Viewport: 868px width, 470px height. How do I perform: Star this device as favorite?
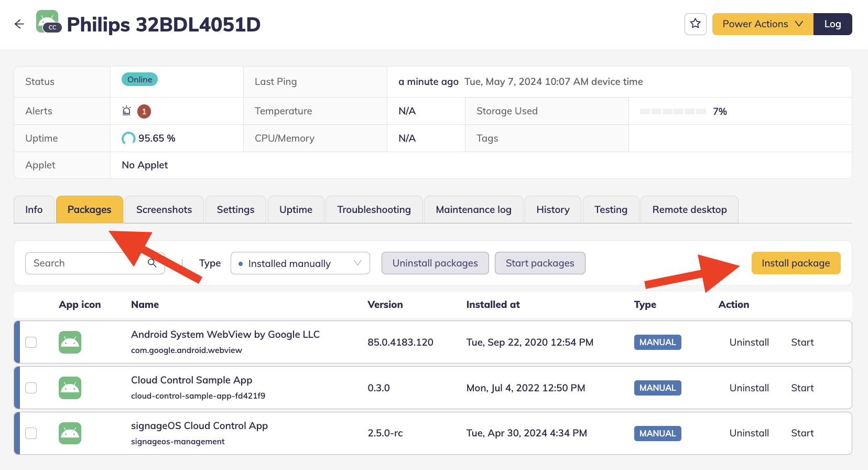[x=695, y=24]
